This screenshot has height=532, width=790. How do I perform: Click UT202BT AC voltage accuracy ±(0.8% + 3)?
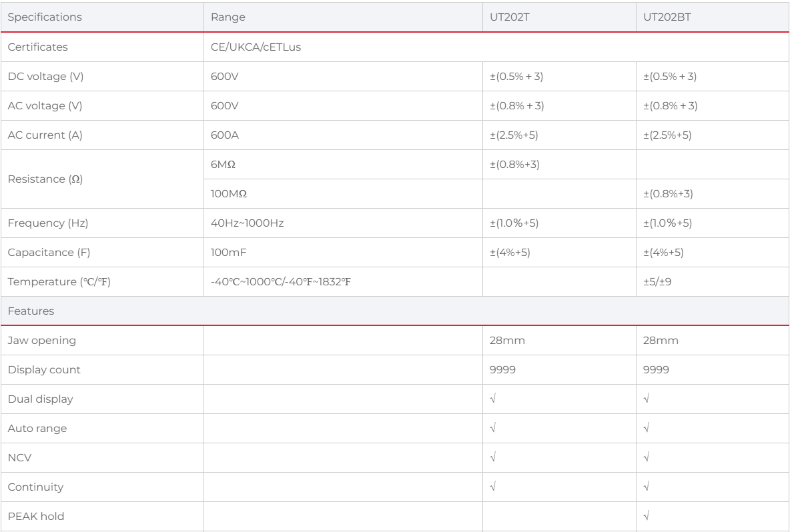[x=670, y=106]
